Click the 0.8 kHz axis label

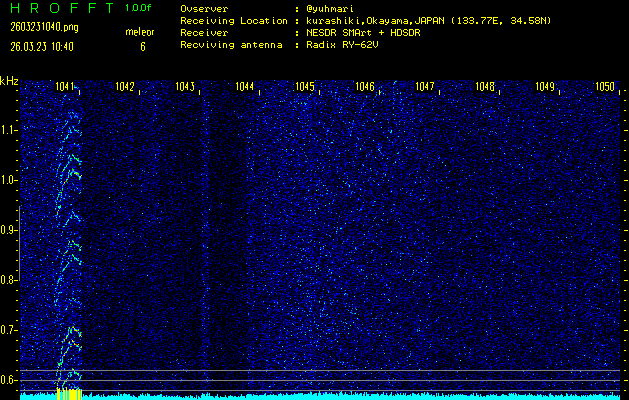coord(8,280)
